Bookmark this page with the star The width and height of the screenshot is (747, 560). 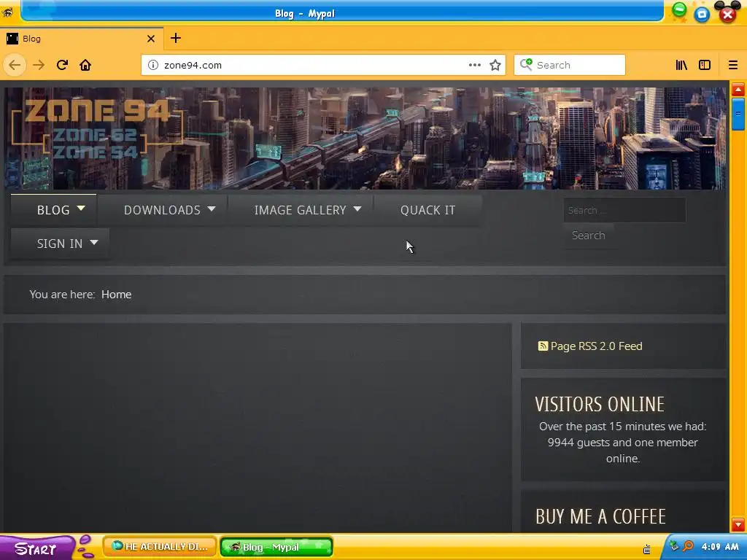[495, 65]
